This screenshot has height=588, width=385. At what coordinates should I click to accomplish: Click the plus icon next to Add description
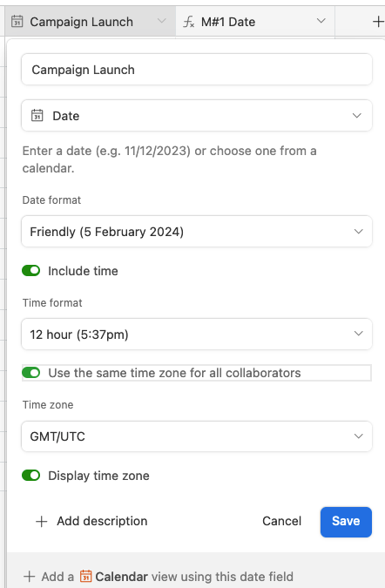pos(41,521)
